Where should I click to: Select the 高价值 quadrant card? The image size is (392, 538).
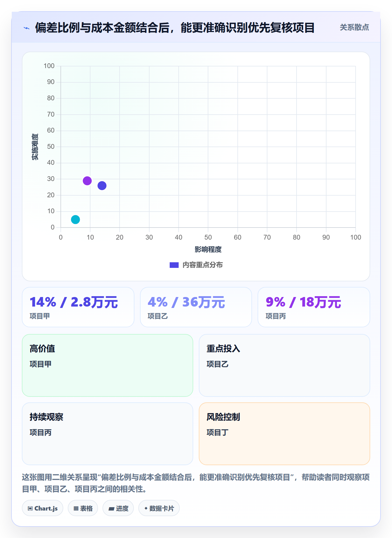pos(108,365)
